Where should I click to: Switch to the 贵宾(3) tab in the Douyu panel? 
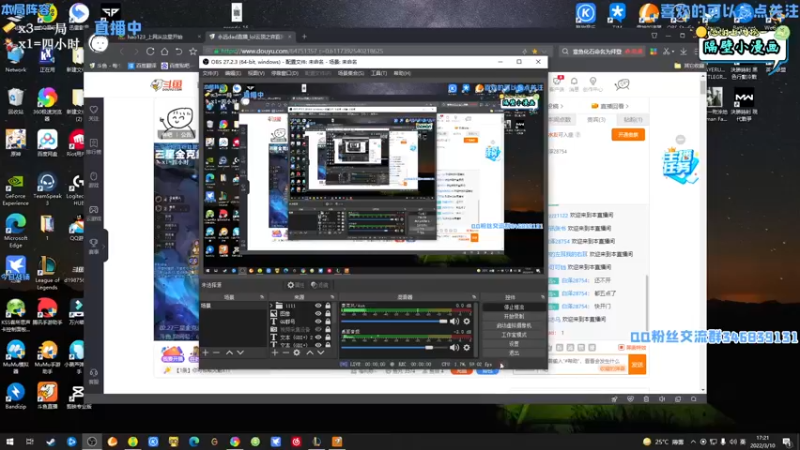(x=596, y=120)
